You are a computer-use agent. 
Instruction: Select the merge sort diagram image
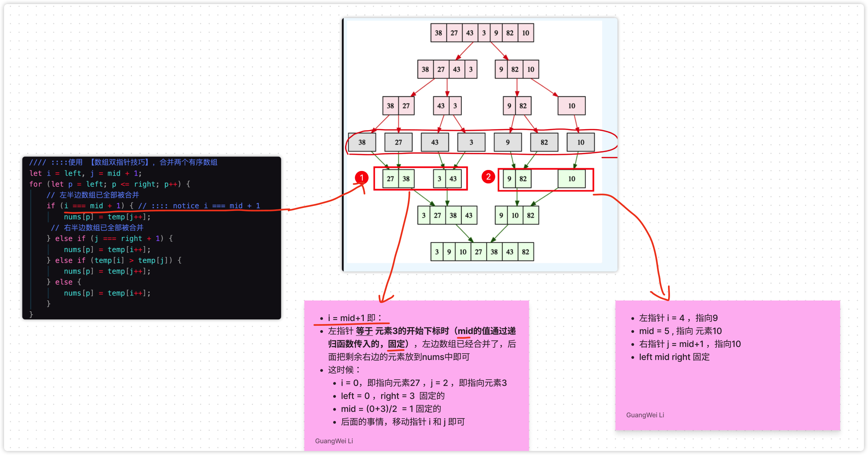click(x=480, y=144)
